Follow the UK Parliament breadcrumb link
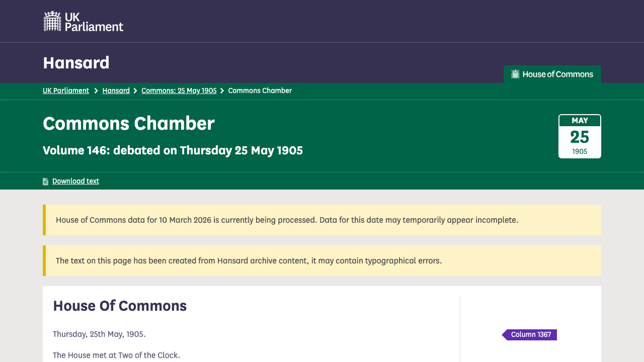644x362 pixels. click(66, 90)
